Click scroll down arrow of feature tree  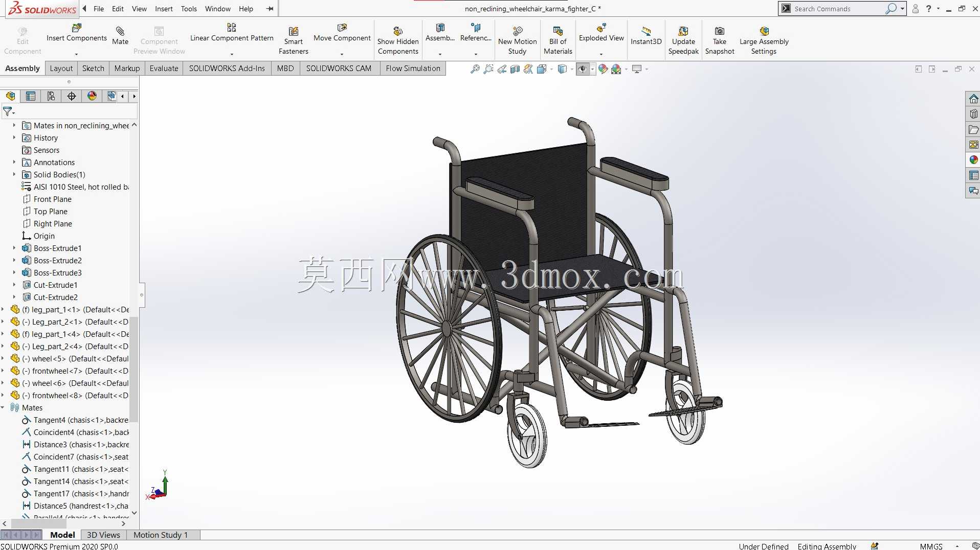coord(134,512)
